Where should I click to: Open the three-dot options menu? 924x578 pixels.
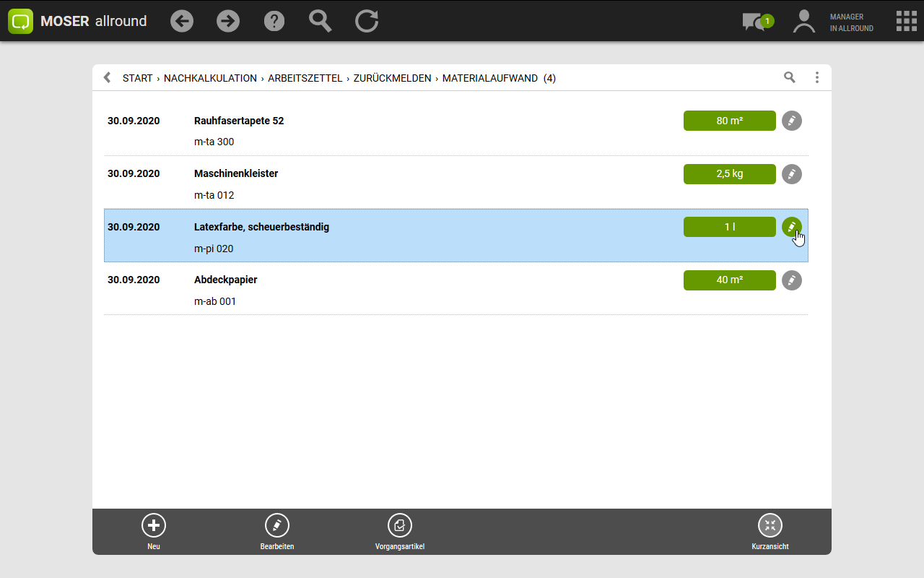coord(817,77)
